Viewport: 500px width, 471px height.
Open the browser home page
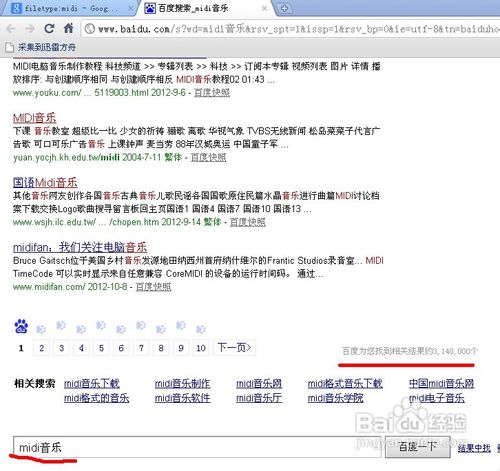click(x=68, y=28)
